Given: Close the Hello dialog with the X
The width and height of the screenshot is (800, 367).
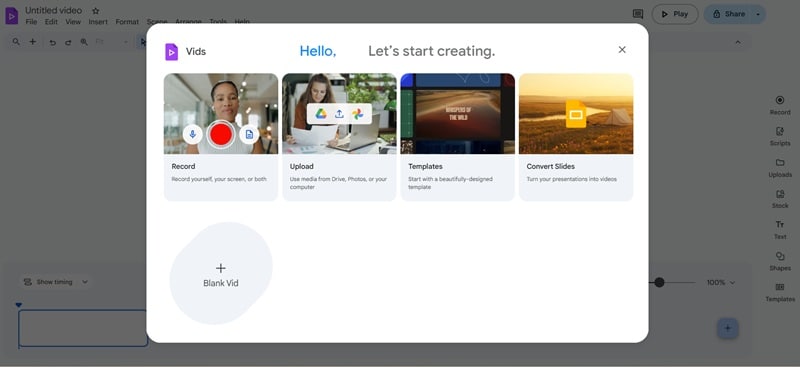Looking at the screenshot, I should 622,50.
